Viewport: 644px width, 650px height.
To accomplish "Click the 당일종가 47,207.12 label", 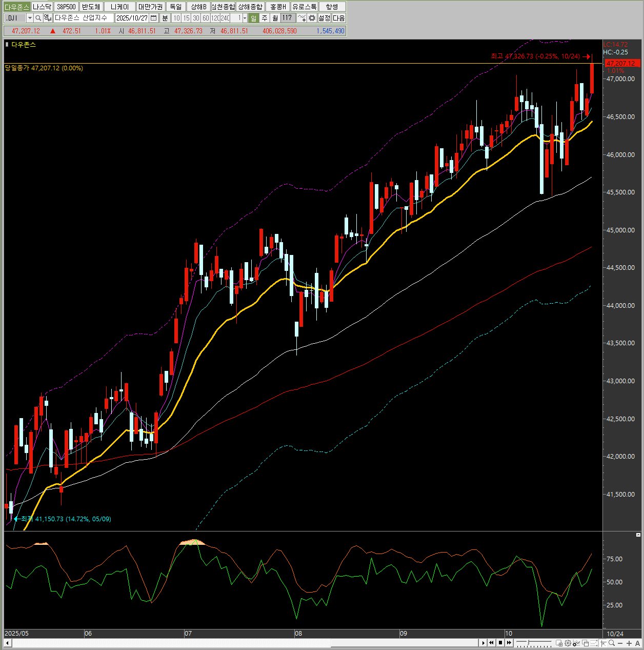I will [44, 68].
